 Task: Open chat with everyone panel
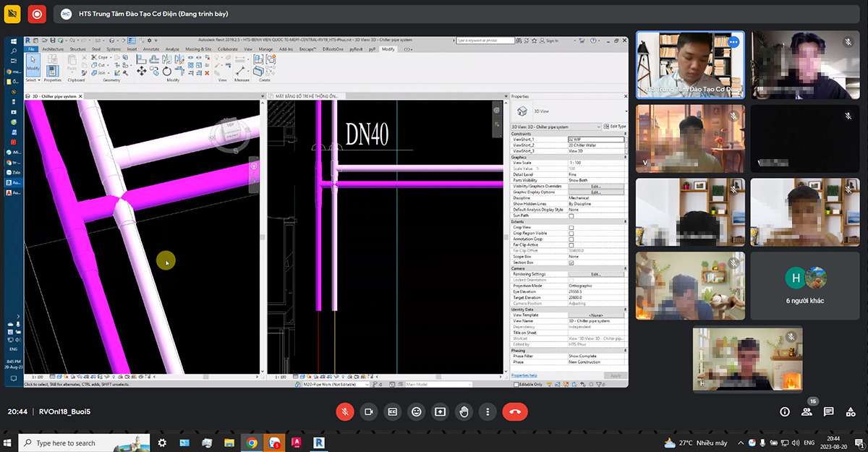tap(829, 412)
